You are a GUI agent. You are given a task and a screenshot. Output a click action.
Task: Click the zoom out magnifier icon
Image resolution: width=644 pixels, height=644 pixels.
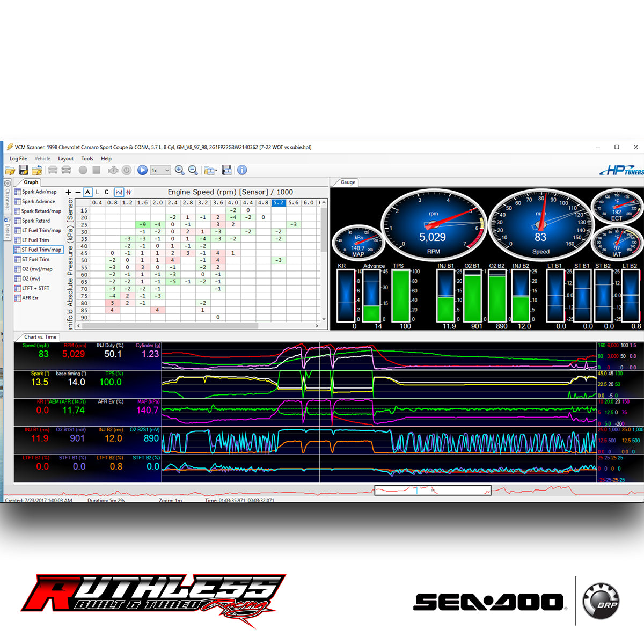click(192, 170)
